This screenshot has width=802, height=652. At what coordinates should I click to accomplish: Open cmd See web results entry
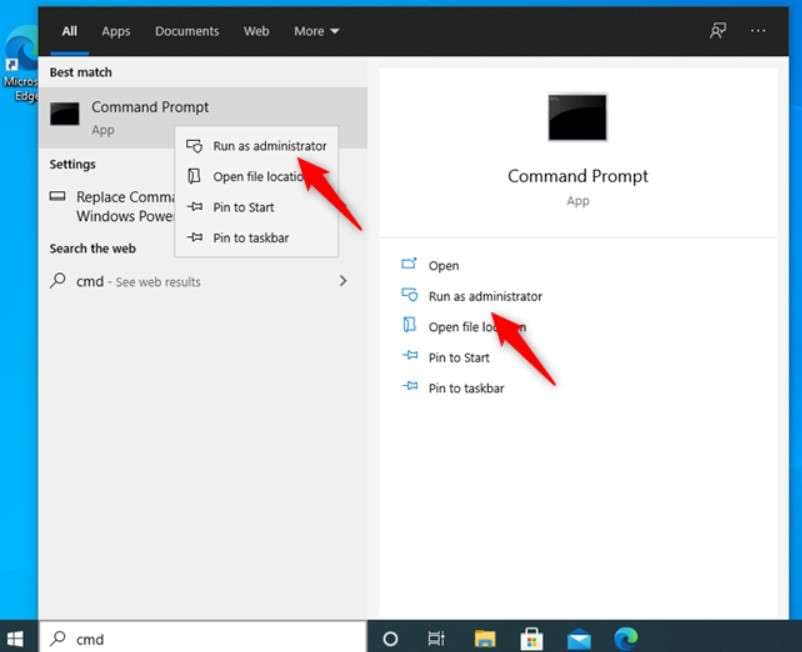(x=203, y=281)
